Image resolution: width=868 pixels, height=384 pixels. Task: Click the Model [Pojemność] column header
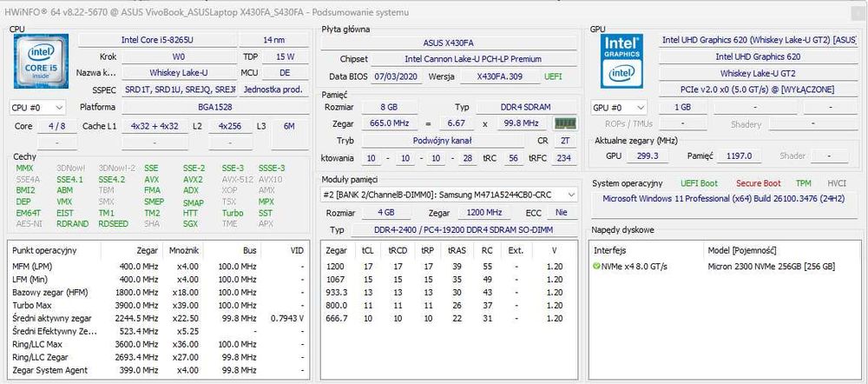[x=781, y=250]
